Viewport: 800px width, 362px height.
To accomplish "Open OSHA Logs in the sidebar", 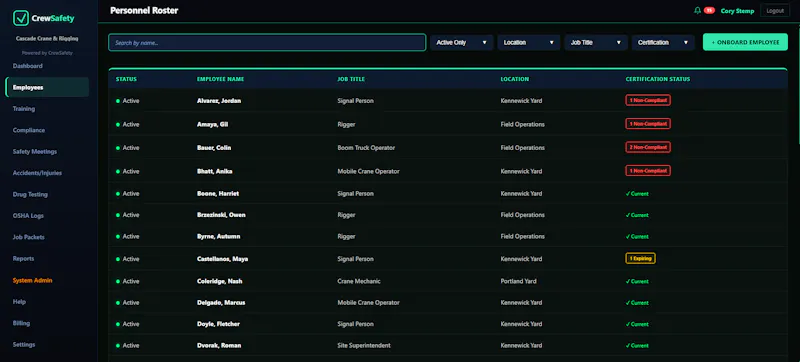I will point(28,216).
